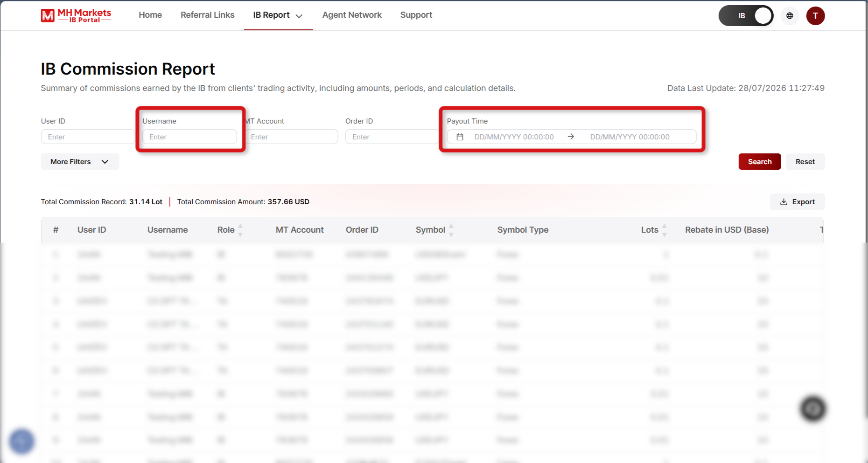The image size is (868, 463).
Task: Click the Order ID column header
Action: 362,230
